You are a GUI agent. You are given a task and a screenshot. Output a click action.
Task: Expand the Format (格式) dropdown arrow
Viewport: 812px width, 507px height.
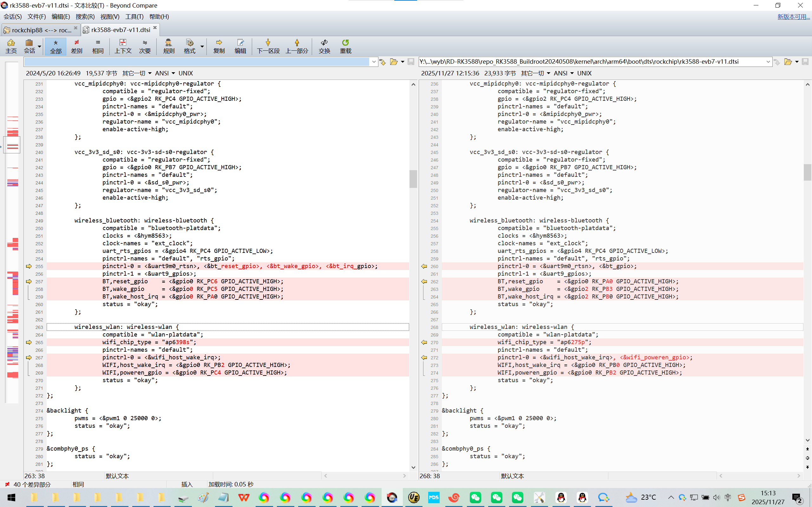click(202, 46)
